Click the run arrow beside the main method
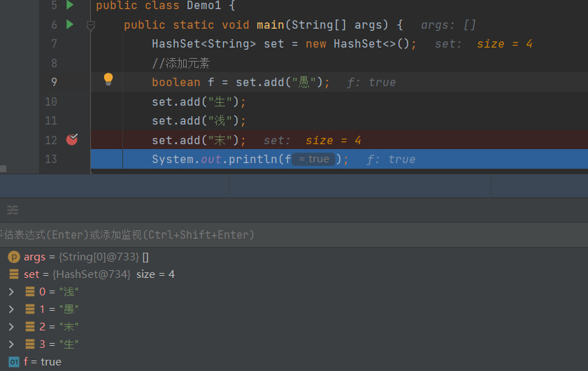 (x=70, y=24)
